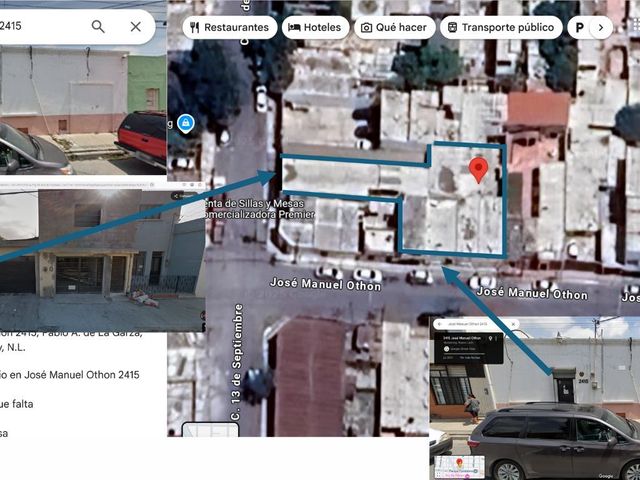Click the camera icon in Qué hacer
640x480 pixels.
[x=367, y=28]
